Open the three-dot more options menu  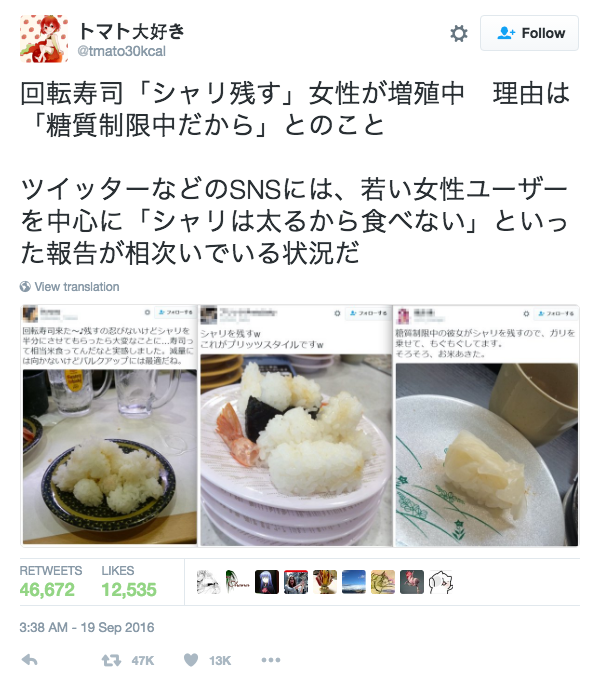click(271, 660)
